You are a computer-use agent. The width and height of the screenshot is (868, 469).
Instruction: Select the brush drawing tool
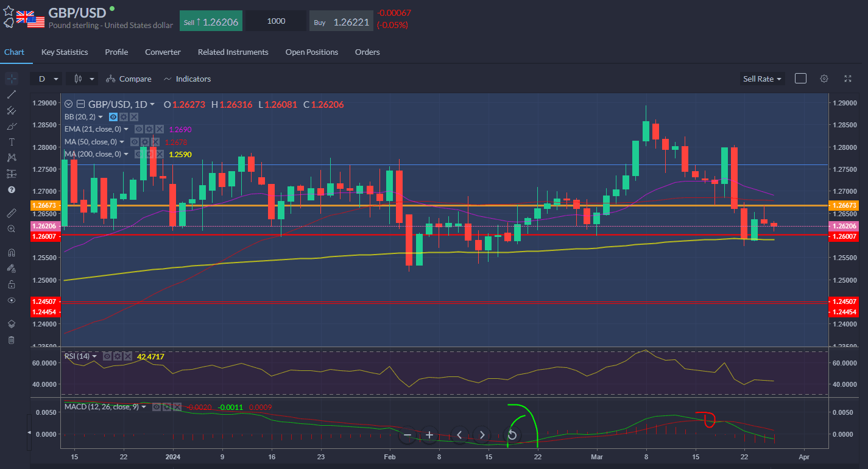pyautogui.click(x=11, y=126)
